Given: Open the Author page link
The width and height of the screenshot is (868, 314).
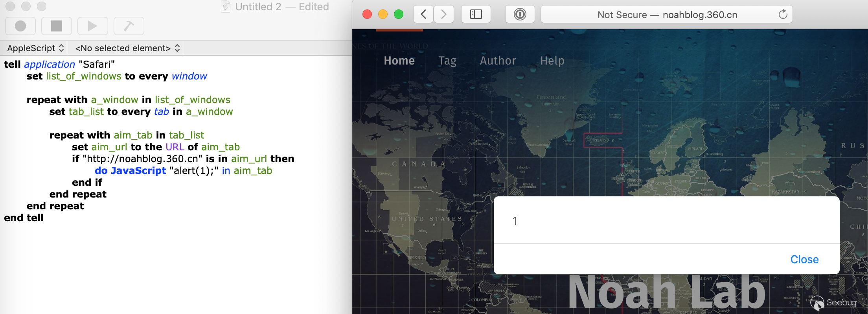Looking at the screenshot, I should (x=498, y=61).
